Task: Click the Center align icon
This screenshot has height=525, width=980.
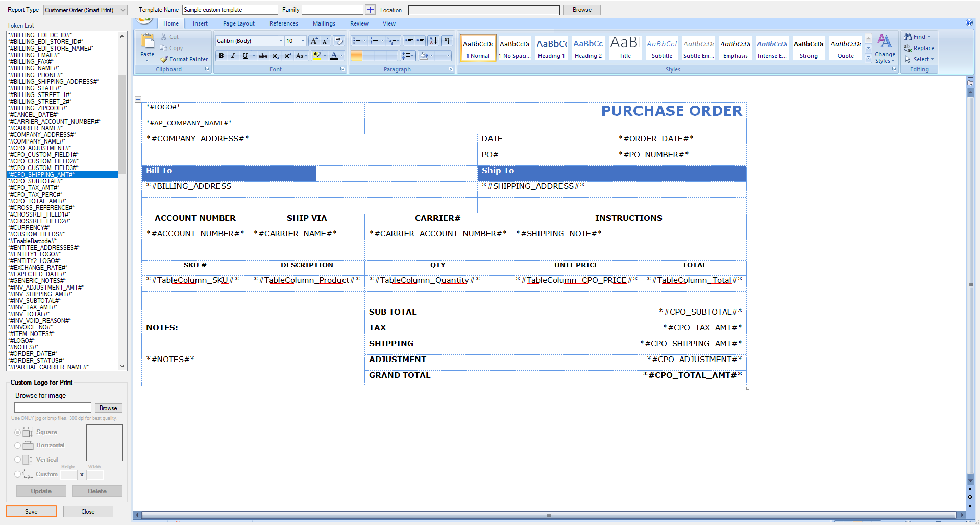Action: [369, 56]
